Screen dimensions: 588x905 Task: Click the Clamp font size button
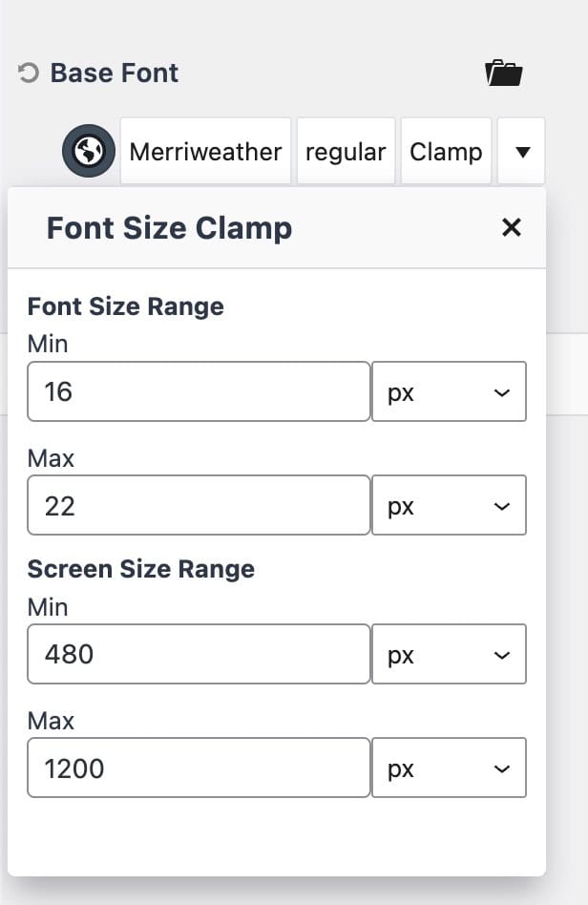pyautogui.click(x=446, y=152)
